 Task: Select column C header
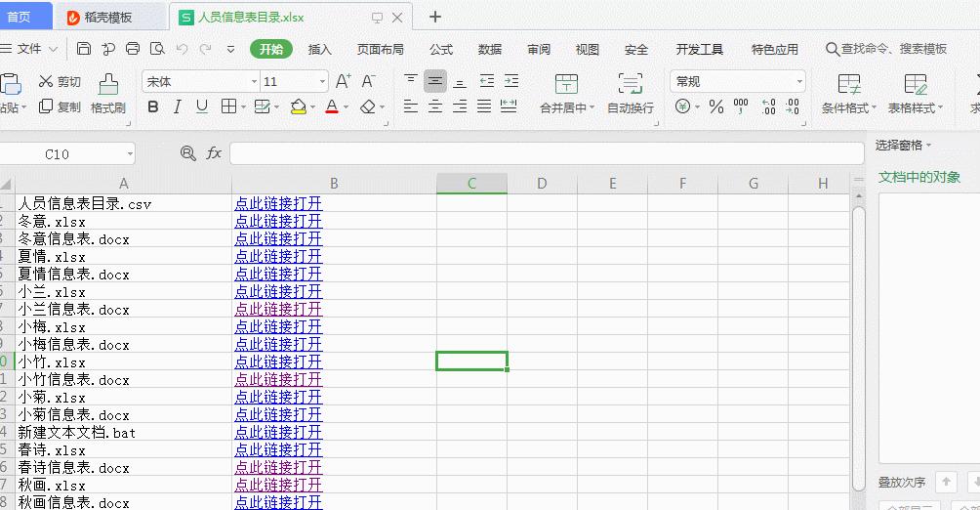(x=471, y=184)
